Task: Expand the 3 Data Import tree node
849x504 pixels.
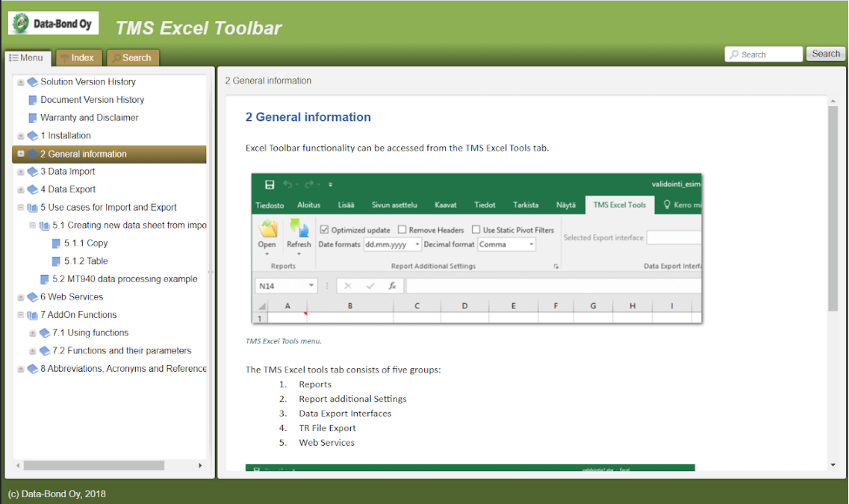Action: pos(21,172)
